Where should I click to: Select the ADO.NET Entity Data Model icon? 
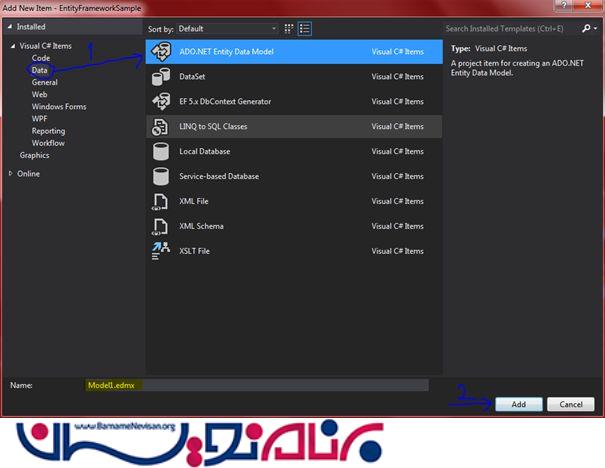160,51
